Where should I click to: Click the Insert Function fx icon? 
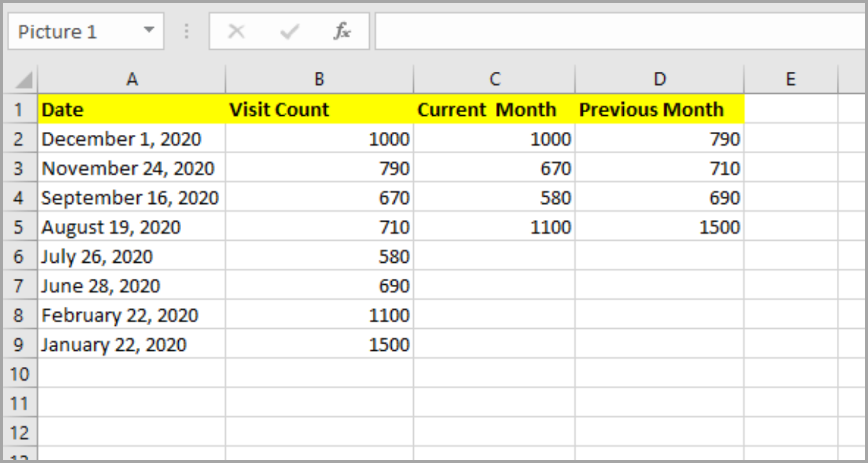coord(341,31)
